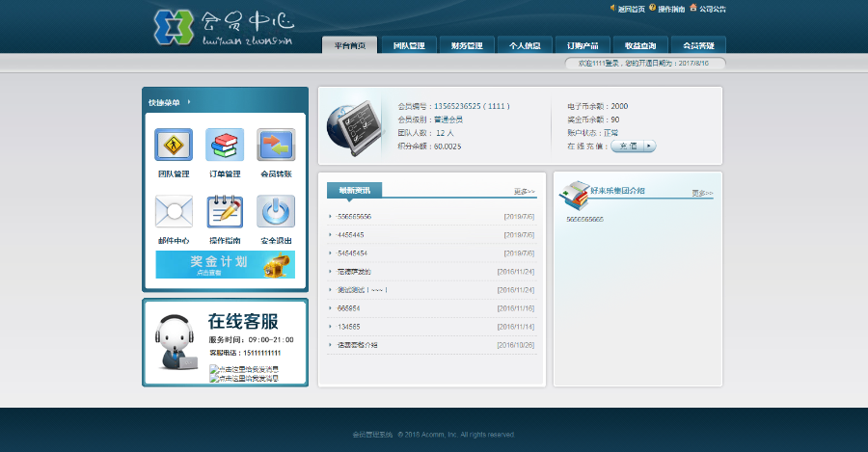Open news item 556565656
This screenshot has height=452, width=868.
pyautogui.click(x=354, y=216)
